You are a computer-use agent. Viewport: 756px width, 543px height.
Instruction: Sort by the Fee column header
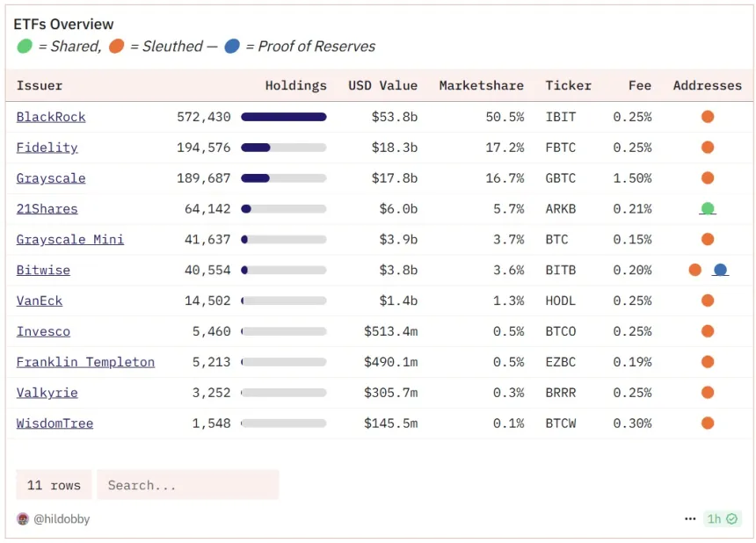click(x=639, y=85)
